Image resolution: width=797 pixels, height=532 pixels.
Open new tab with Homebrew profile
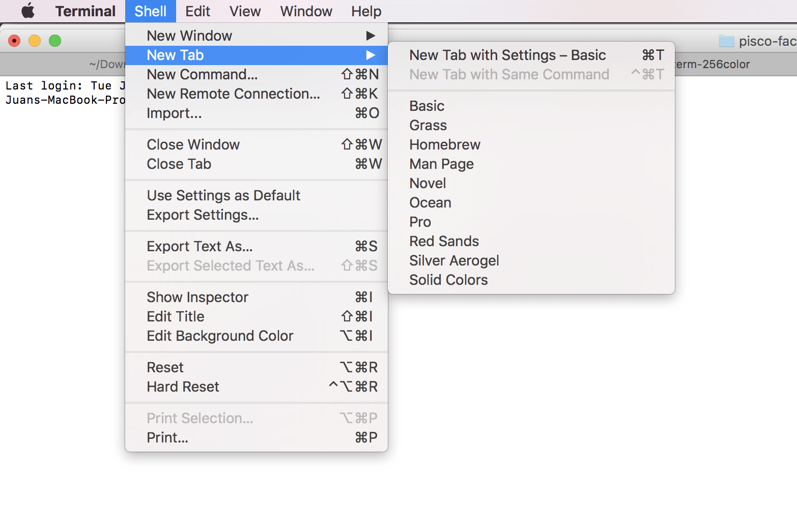pos(531,144)
